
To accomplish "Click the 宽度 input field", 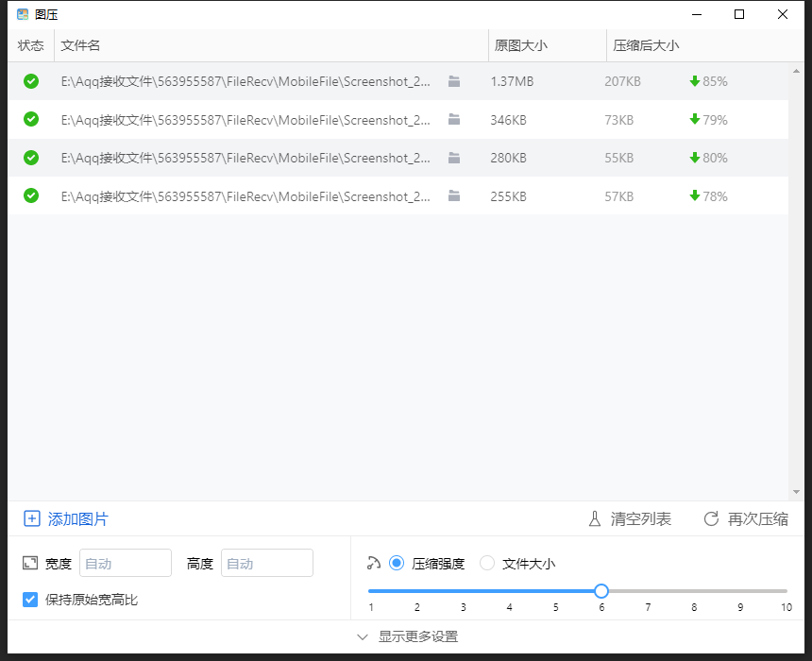I will coord(126,564).
